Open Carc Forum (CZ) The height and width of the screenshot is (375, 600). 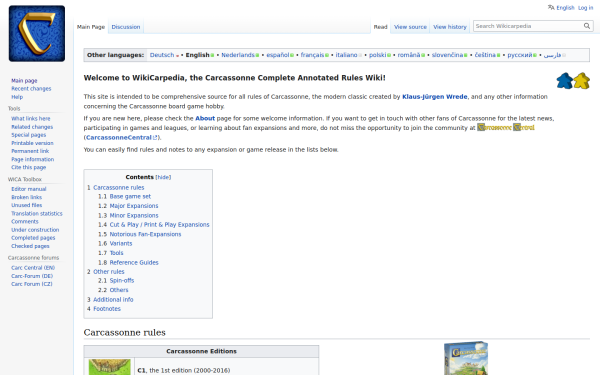tap(32, 284)
